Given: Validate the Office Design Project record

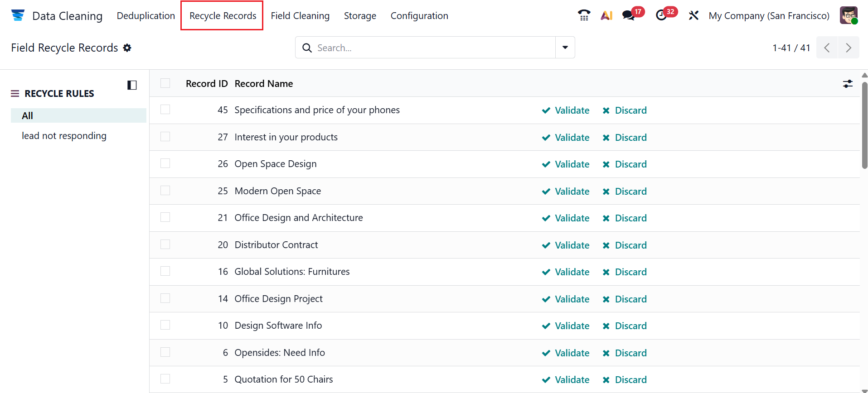Looking at the screenshot, I should pos(566,299).
